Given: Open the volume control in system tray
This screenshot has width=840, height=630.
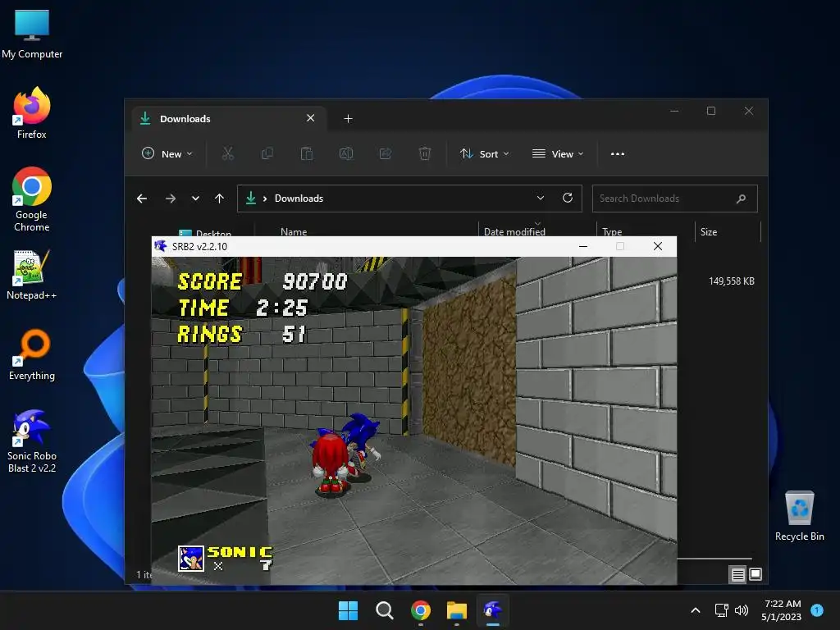Looking at the screenshot, I should (742, 610).
